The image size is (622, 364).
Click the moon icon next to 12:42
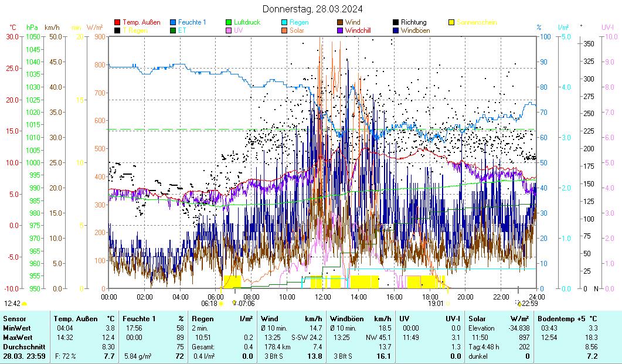[x=25, y=304]
